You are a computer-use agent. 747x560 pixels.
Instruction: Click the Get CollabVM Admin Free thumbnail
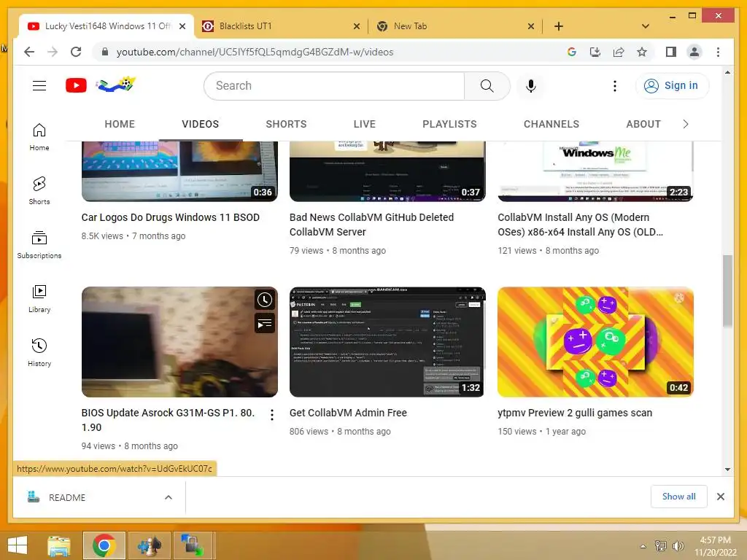pos(387,342)
